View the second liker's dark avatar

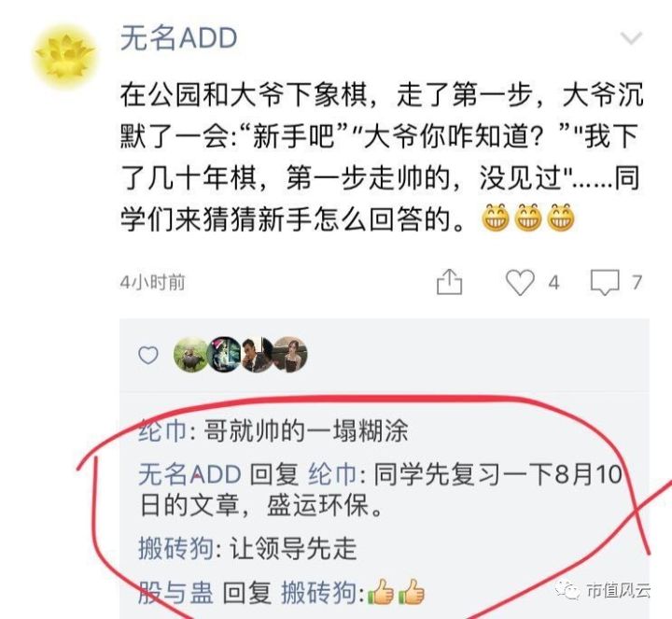click(x=223, y=355)
